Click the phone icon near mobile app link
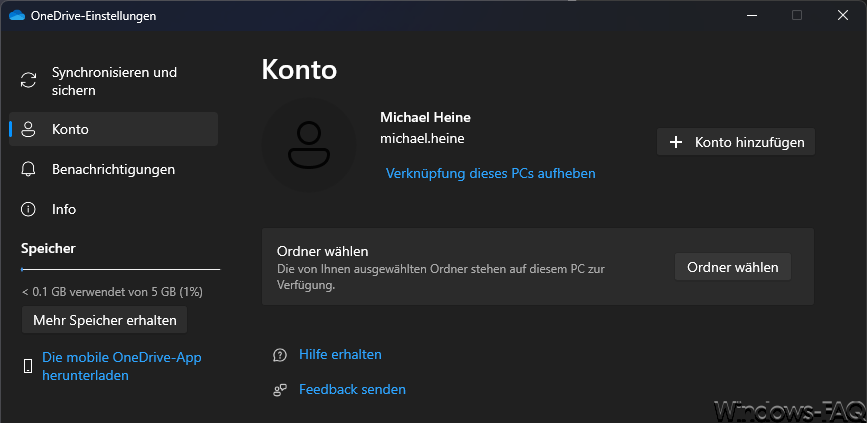This screenshot has width=867, height=423. [x=28, y=366]
